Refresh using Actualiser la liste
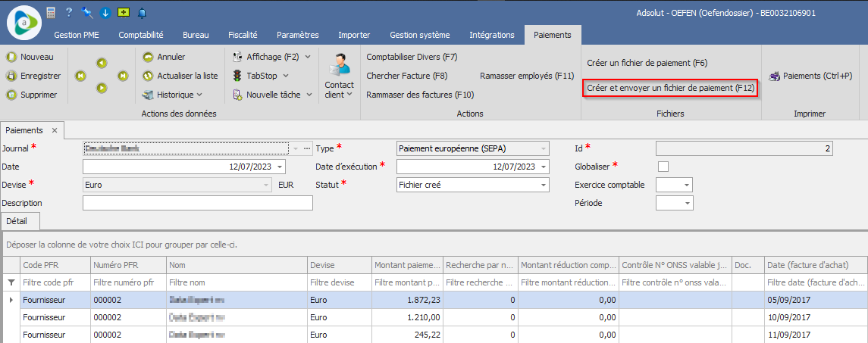The image size is (868, 343). (180, 76)
